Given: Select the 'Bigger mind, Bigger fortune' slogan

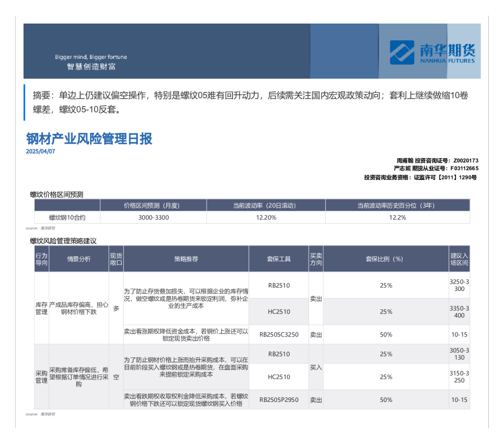Looking at the screenshot, I should 91,57.
